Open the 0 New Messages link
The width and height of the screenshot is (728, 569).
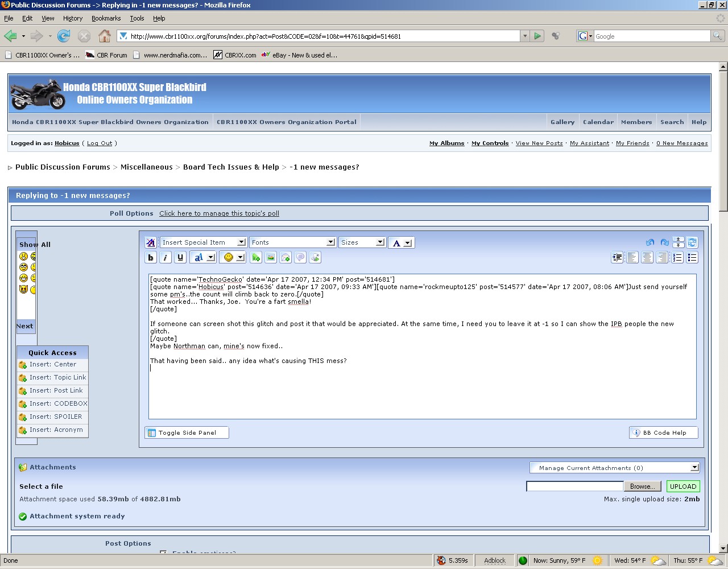point(682,143)
